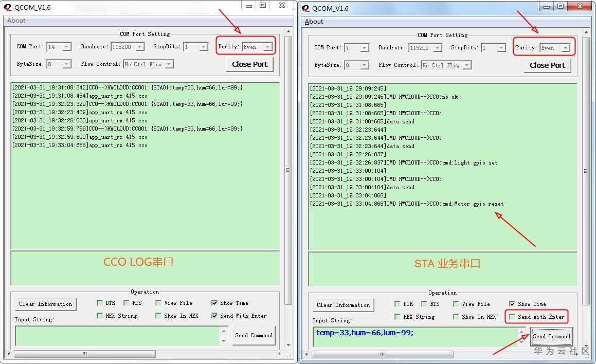596x364 pixels.
Task: Click Close Port in right window
Action: pos(547,65)
